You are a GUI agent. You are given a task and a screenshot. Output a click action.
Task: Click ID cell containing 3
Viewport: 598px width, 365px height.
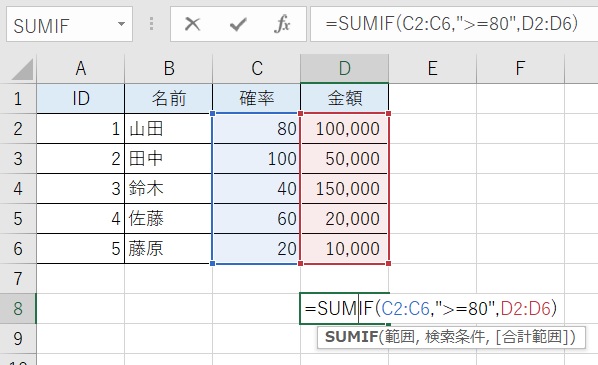coord(80,189)
